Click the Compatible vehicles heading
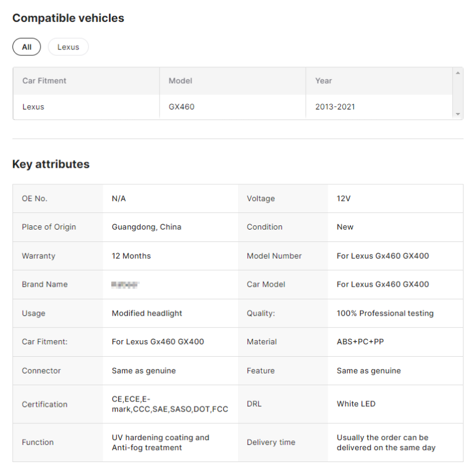Image resolution: width=476 pixels, height=468 pixels. point(68,18)
